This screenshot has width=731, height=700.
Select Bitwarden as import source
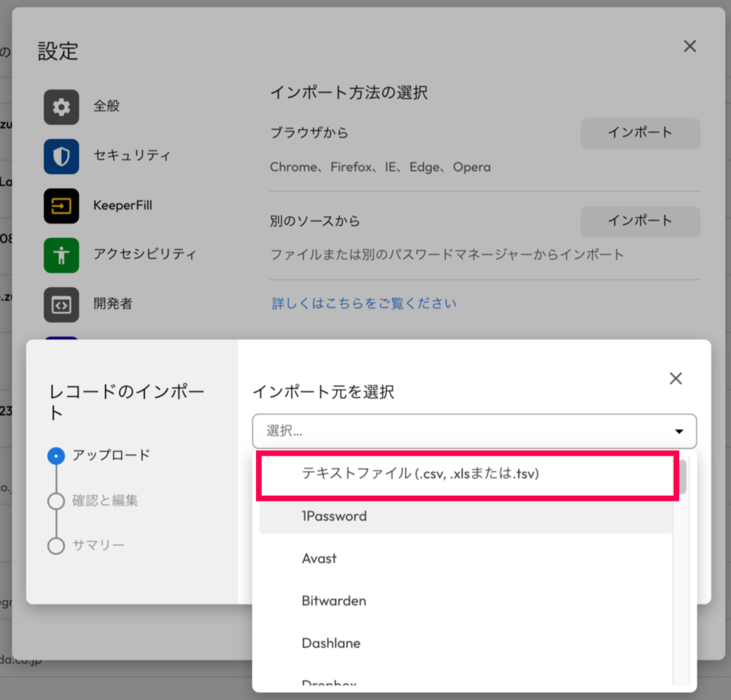pos(334,601)
